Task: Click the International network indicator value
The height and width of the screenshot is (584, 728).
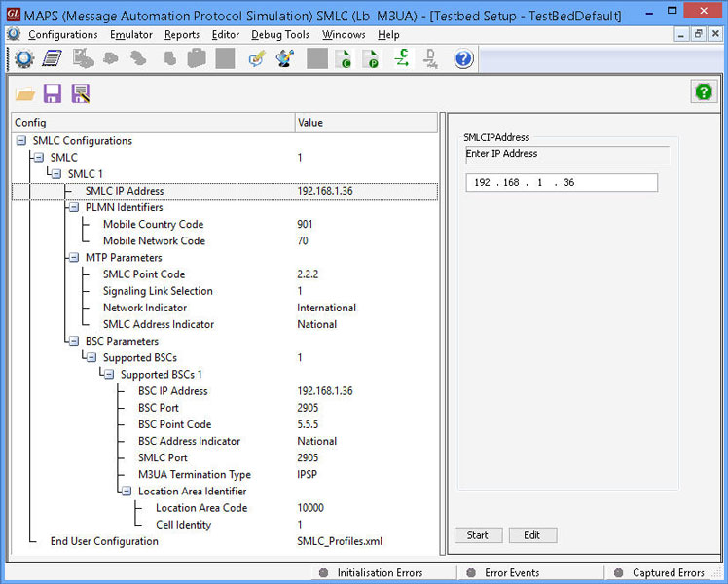Action: pyautogui.click(x=326, y=308)
